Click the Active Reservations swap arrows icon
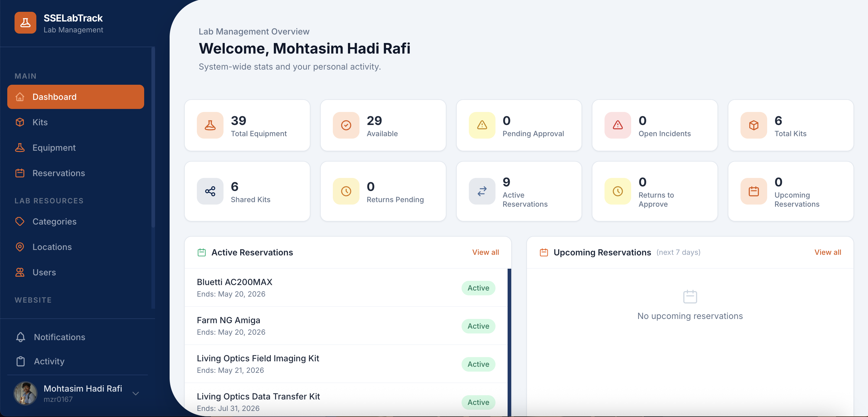 pyautogui.click(x=482, y=191)
